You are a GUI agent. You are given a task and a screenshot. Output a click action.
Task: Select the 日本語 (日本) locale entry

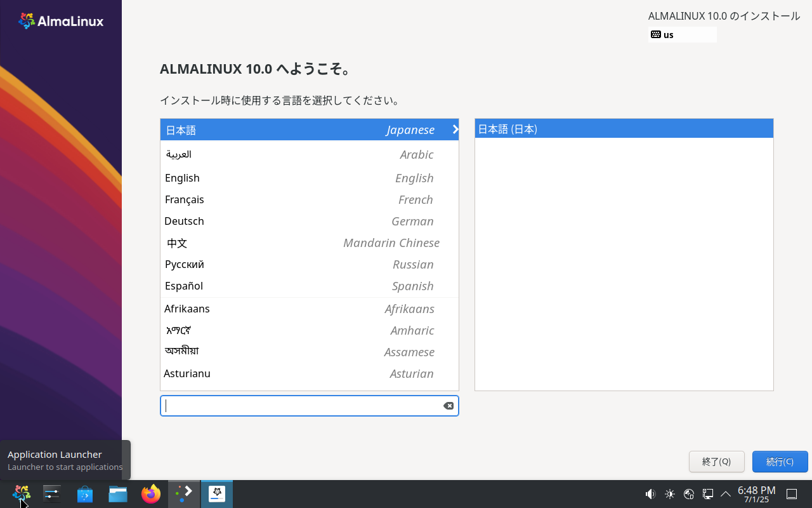[x=624, y=129]
